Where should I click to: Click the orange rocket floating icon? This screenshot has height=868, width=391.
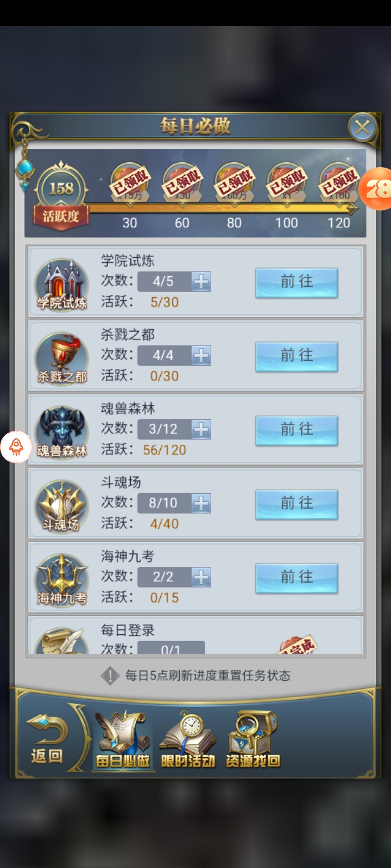click(16, 447)
